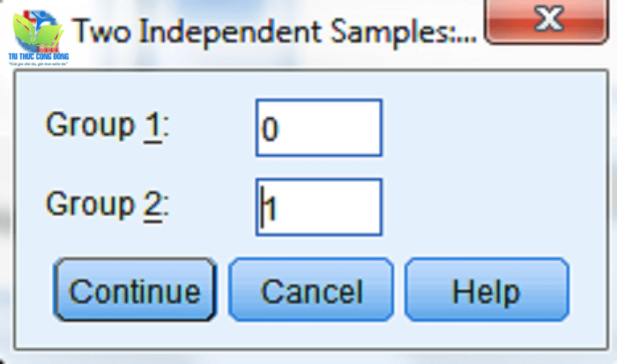
Task: Click the Continue button
Action: [x=135, y=290]
